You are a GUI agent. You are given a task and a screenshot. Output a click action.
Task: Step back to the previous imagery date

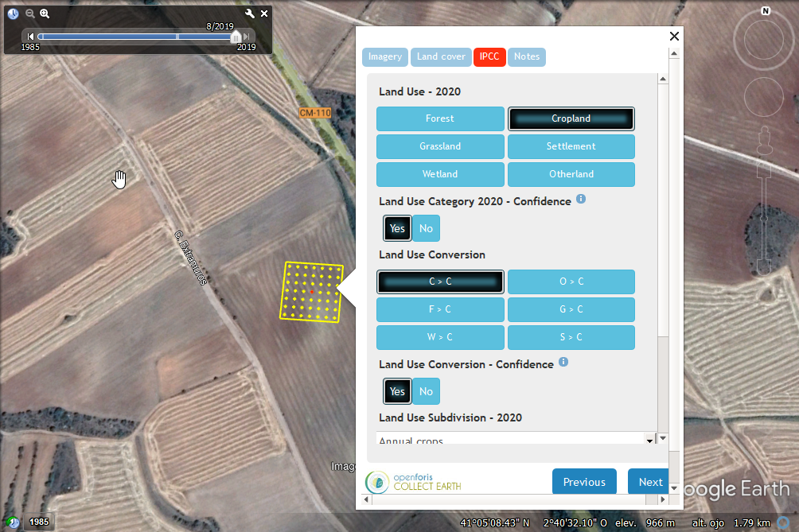pyautogui.click(x=30, y=37)
